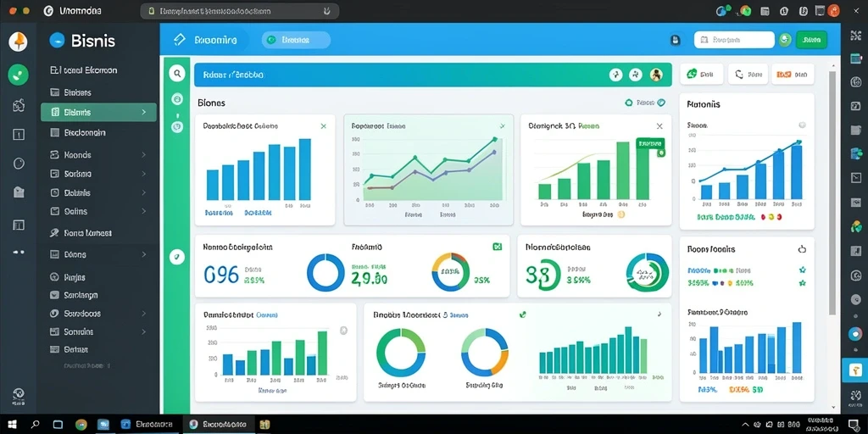This screenshot has width=868, height=434.
Task: Click the dark blue icon left of search field
Action: coord(675,40)
